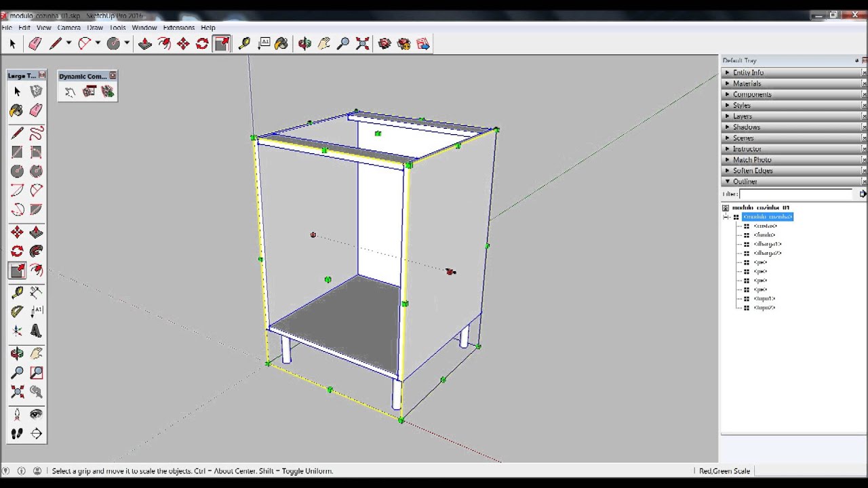The width and height of the screenshot is (868, 488).
Task: Select the topo1 item in Outliner
Action: tap(764, 299)
